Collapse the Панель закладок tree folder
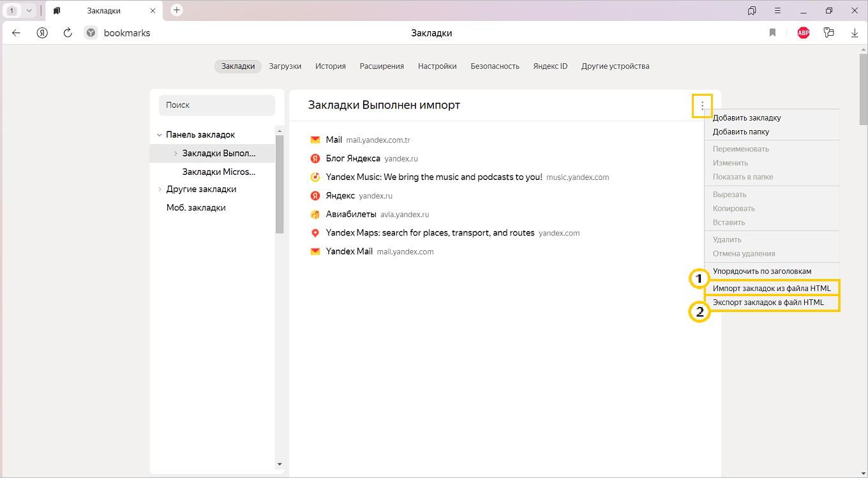Screen dimensions: 868x478 pos(160,135)
